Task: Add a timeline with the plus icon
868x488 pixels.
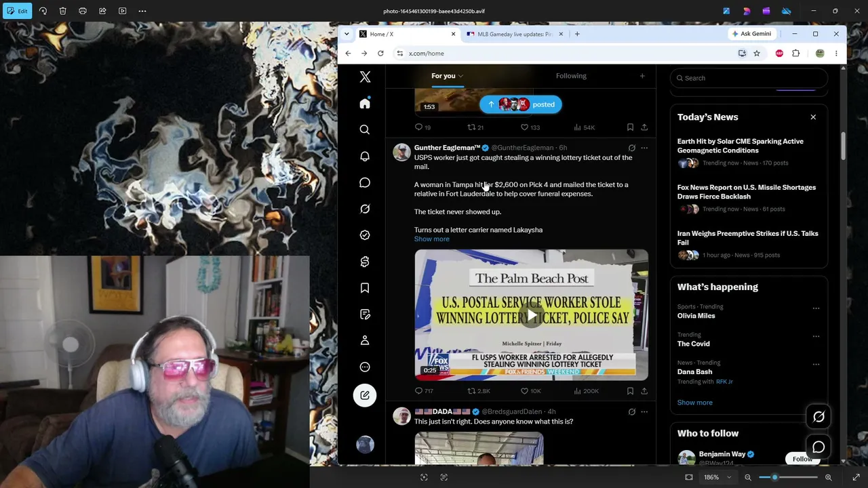Action: pyautogui.click(x=642, y=76)
